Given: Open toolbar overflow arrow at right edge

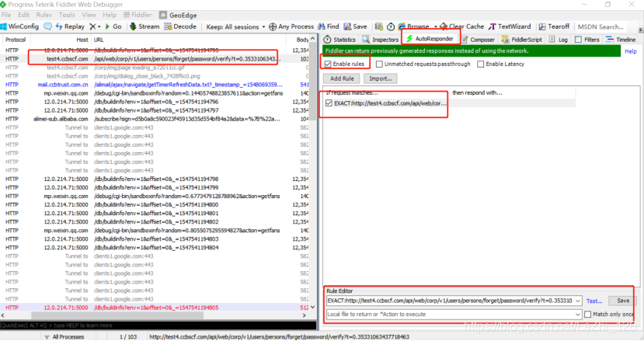Looking at the screenshot, I should click(x=640, y=30).
